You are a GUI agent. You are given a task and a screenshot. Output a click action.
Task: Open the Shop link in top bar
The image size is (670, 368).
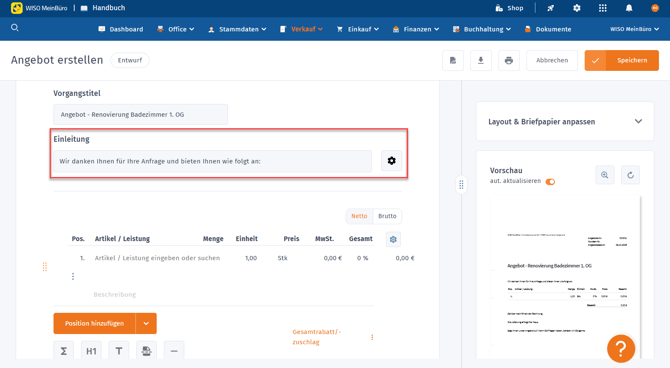(509, 8)
